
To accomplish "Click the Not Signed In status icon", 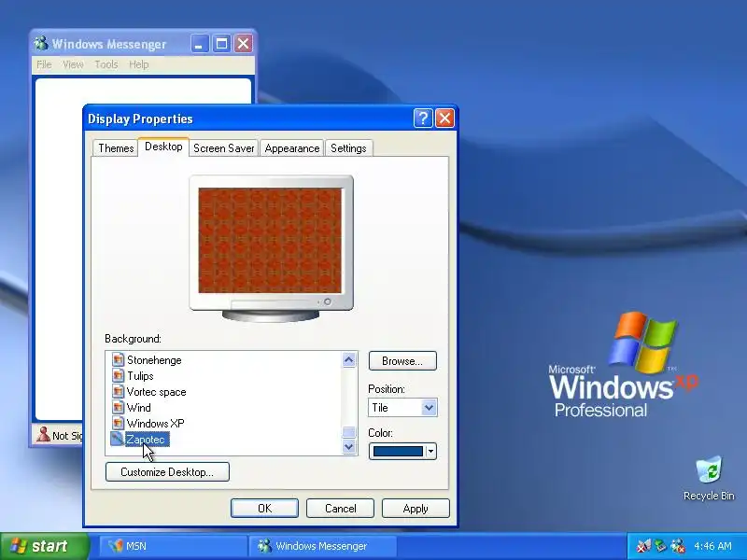I will click(x=43, y=435).
